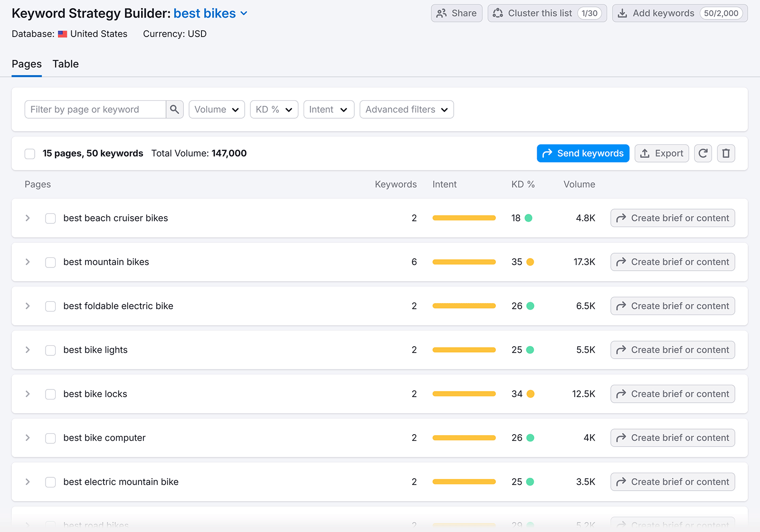Switch to the Table tab

65,64
